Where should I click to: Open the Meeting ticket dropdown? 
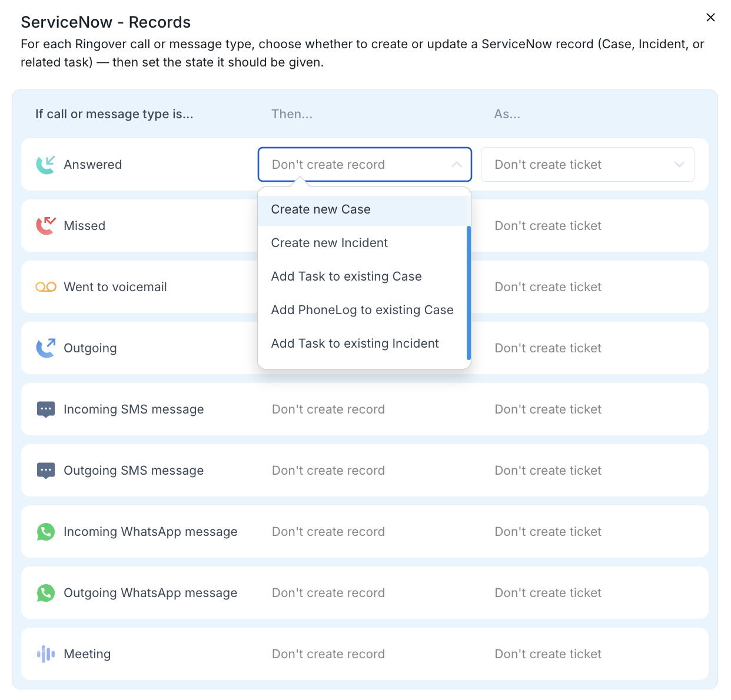click(587, 654)
